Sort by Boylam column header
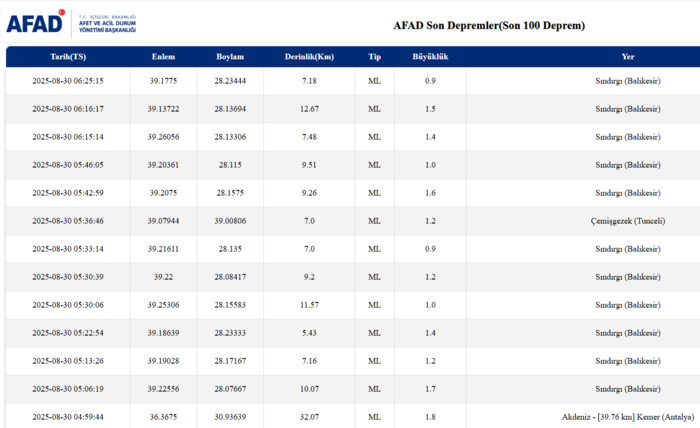 click(230, 57)
